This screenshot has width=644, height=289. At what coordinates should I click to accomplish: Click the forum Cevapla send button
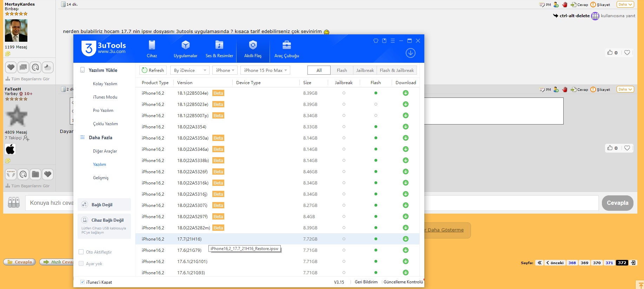(618, 203)
